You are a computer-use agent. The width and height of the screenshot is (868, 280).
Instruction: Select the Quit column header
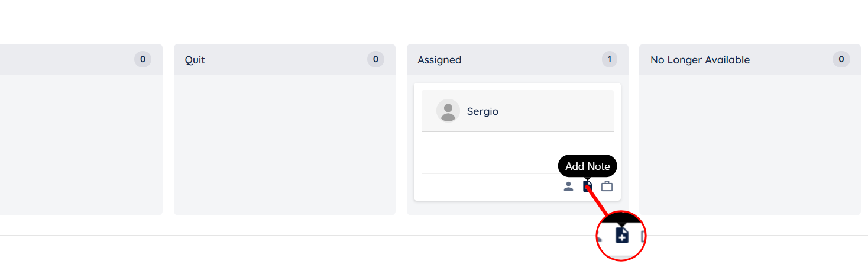click(x=195, y=60)
